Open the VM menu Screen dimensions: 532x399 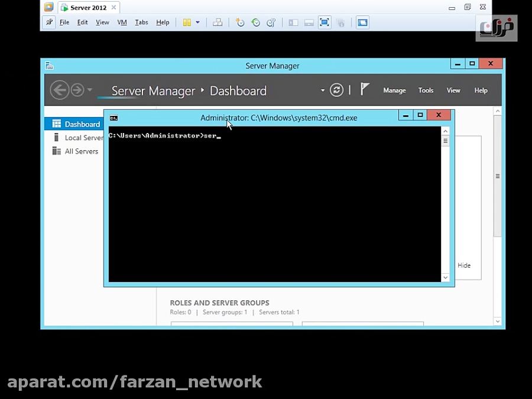click(x=122, y=22)
